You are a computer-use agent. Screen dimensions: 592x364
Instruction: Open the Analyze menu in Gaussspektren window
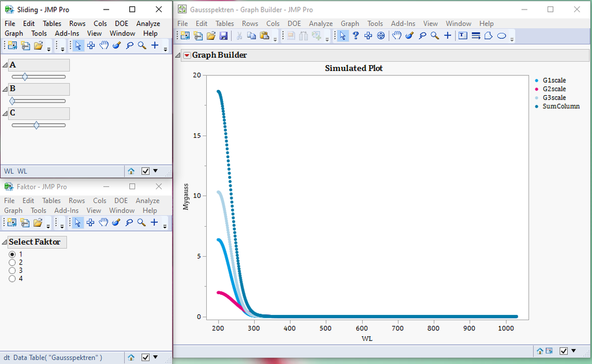[x=321, y=23]
